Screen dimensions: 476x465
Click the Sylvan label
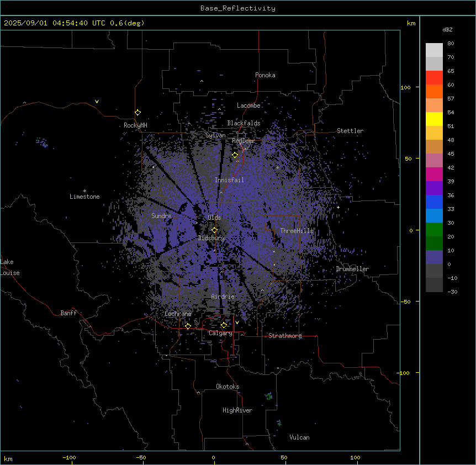pyautogui.click(x=215, y=135)
